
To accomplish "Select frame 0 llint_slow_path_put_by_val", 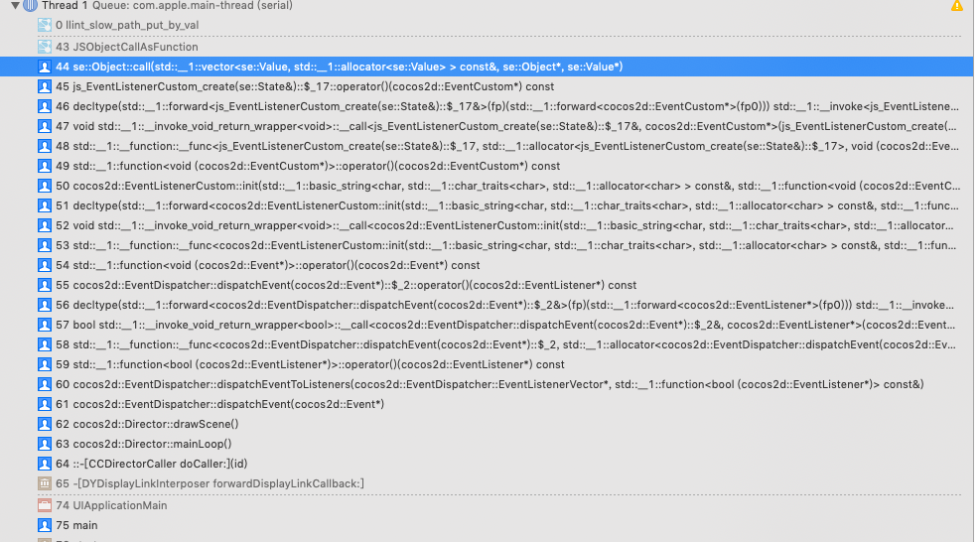I will pyautogui.click(x=127, y=25).
